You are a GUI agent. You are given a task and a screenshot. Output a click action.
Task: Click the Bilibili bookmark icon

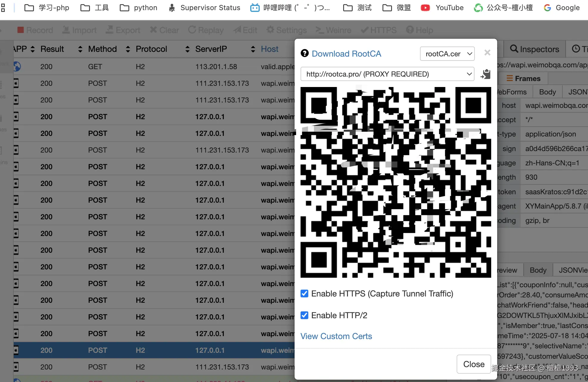(255, 8)
